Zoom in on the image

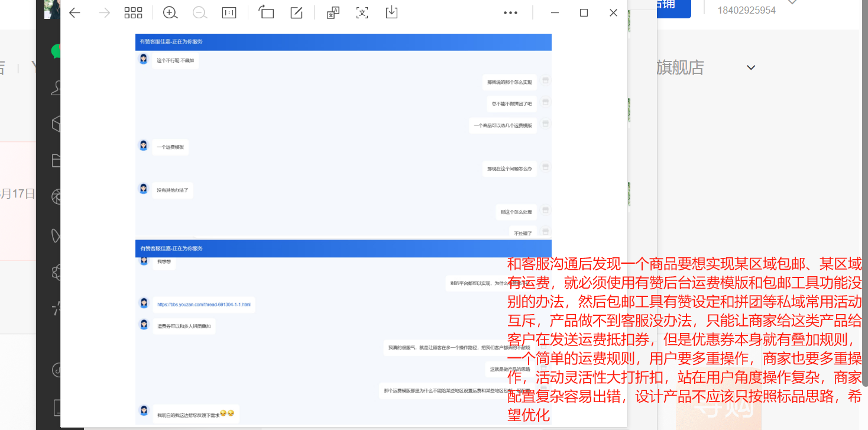(170, 13)
